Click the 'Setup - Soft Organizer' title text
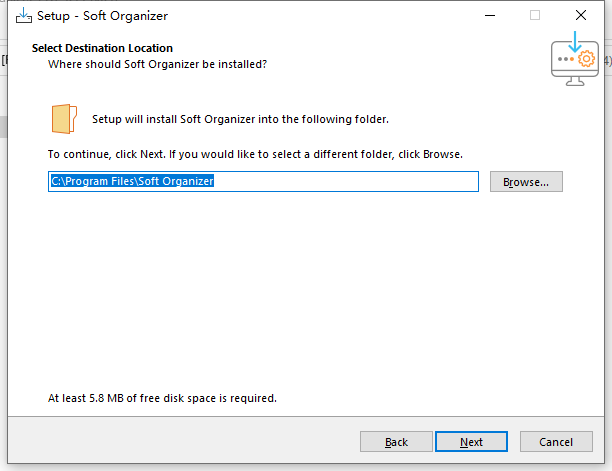612x471 pixels. click(102, 16)
